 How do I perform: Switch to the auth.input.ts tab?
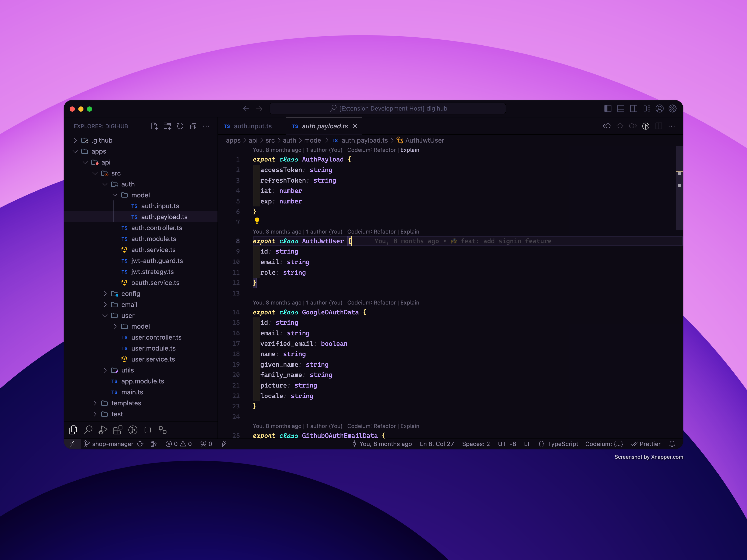pyautogui.click(x=252, y=126)
